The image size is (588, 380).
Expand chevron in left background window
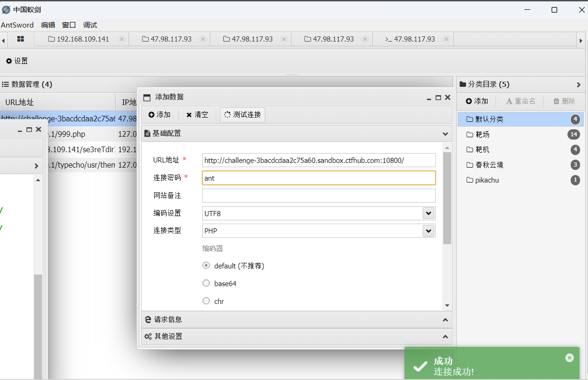click(x=36, y=166)
